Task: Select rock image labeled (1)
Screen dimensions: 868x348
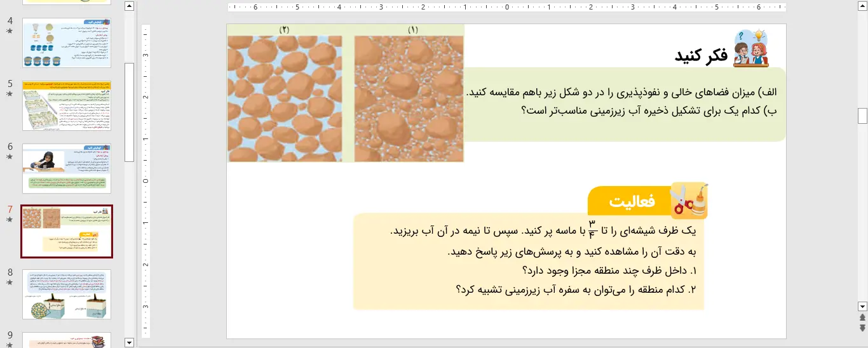Action: point(409,98)
